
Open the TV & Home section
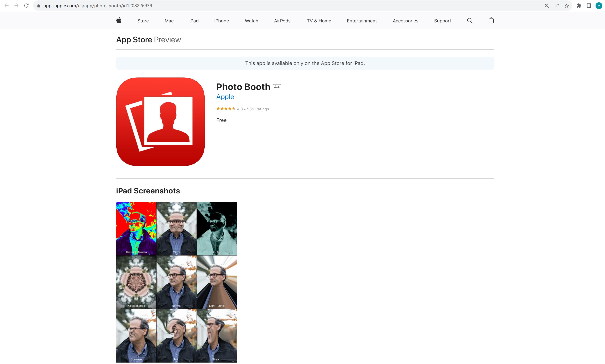pos(319,21)
